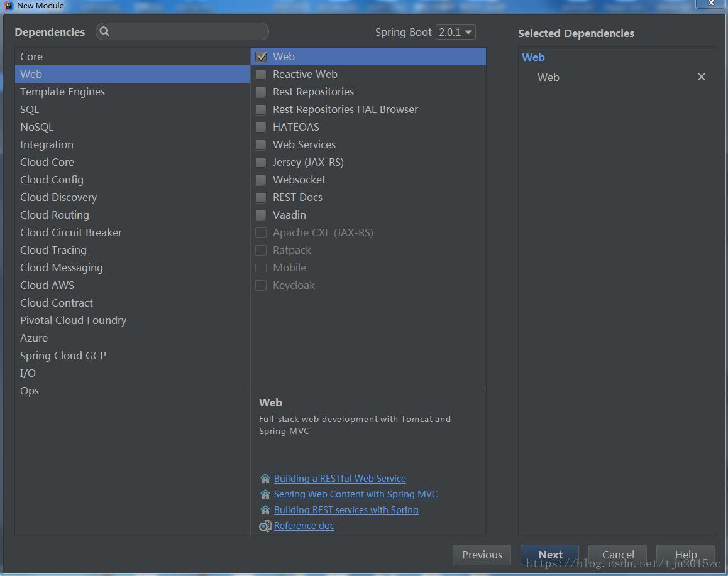
Task: Open the Spring Boot version dropdown
Action: tap(455, 32)
